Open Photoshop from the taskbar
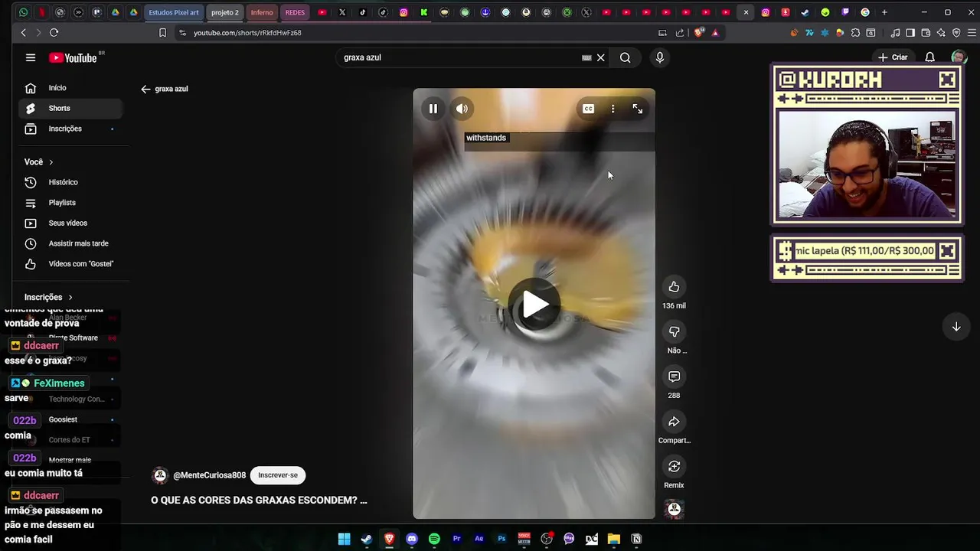The image size is (980, 551). (501, 539)
